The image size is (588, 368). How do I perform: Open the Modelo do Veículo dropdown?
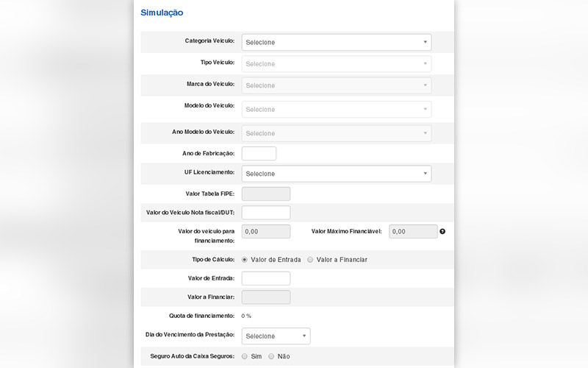(x=336, y=109)
